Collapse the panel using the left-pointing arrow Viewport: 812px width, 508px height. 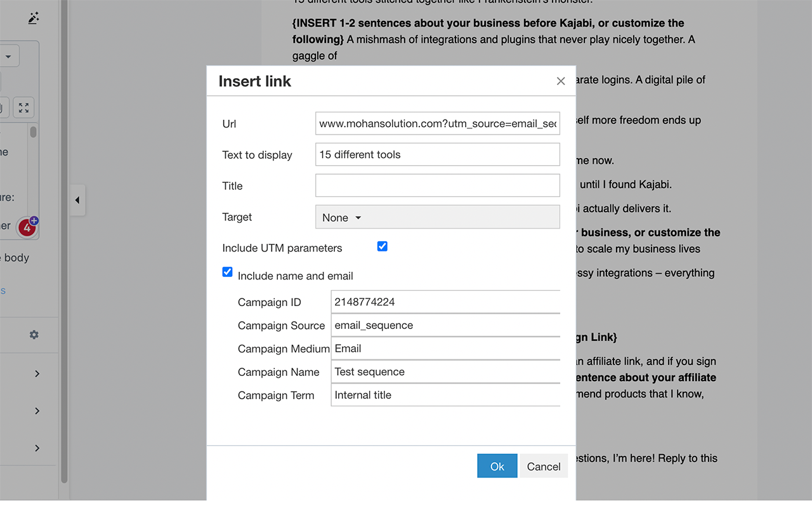77,200
